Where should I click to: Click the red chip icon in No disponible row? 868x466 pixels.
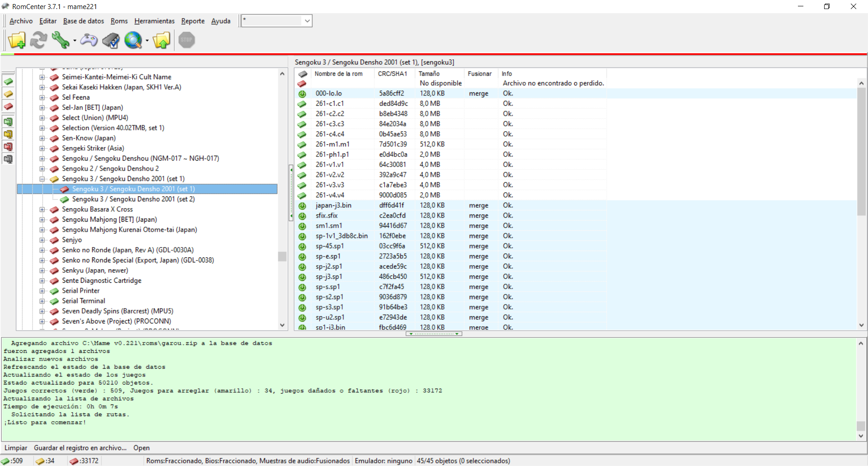click(x=302, y=84)
